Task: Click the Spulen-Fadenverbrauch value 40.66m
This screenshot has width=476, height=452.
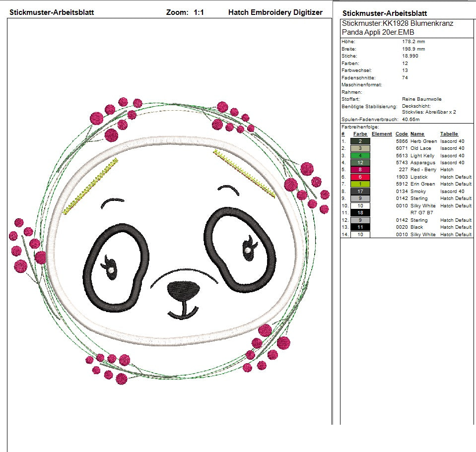Action: coord(411,120)
